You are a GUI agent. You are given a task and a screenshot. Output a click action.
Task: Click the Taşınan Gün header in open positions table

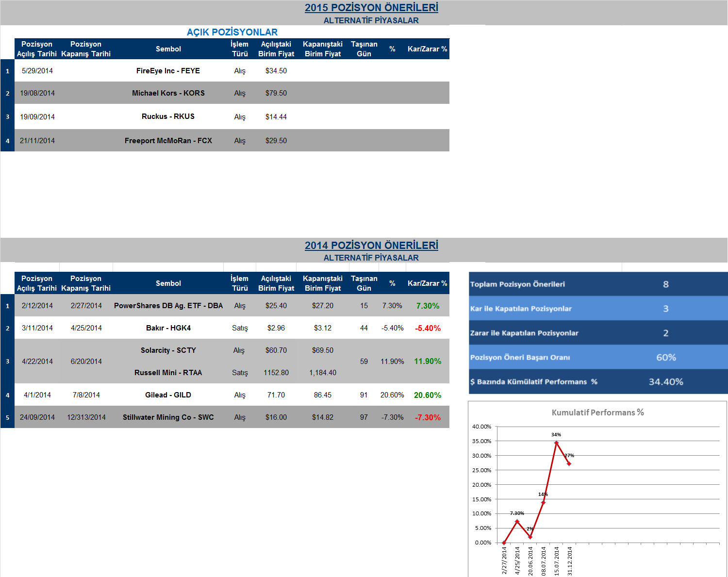(364, 49)
